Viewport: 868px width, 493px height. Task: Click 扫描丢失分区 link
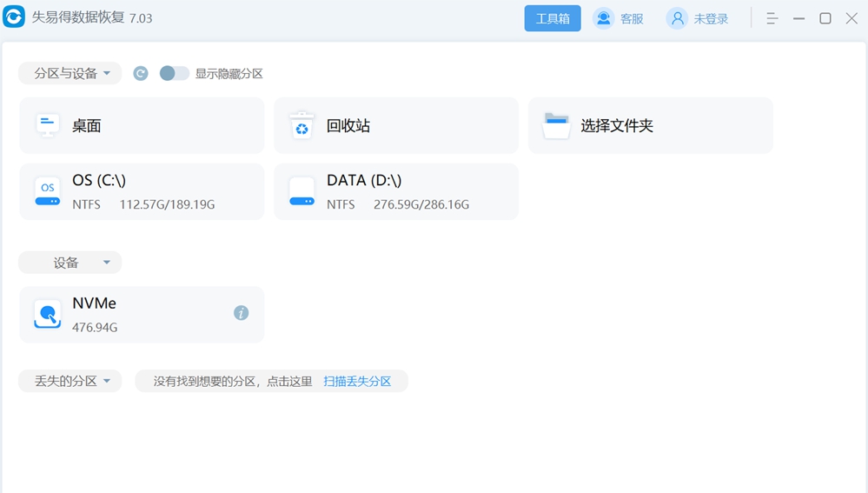[357, 381]
